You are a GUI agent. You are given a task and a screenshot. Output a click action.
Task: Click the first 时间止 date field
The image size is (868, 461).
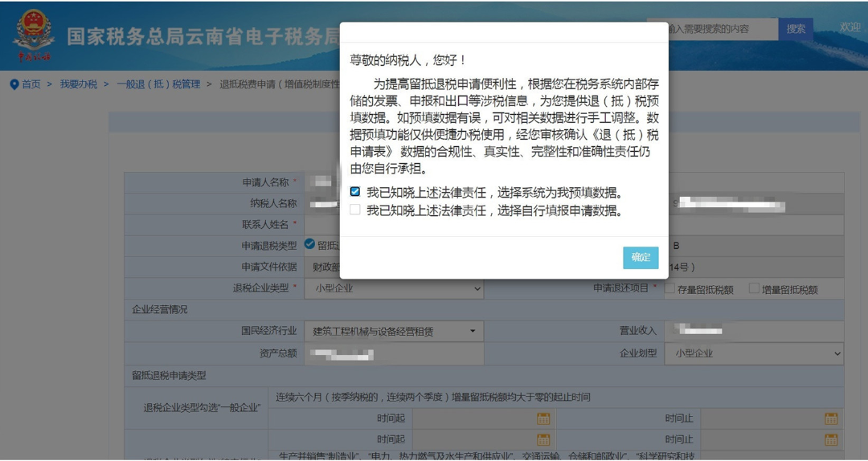(772, 418)
